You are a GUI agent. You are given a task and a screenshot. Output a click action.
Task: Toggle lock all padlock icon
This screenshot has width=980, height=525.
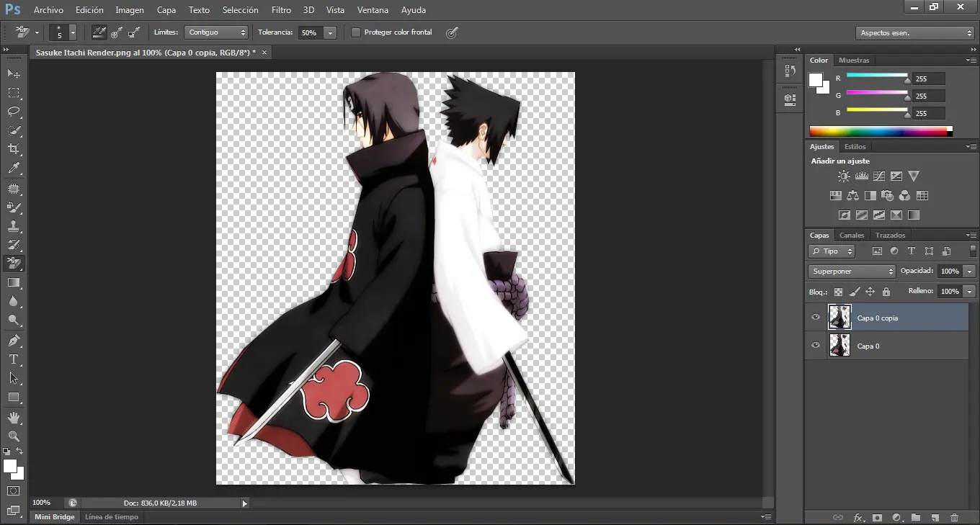click(x=886, y=292)
